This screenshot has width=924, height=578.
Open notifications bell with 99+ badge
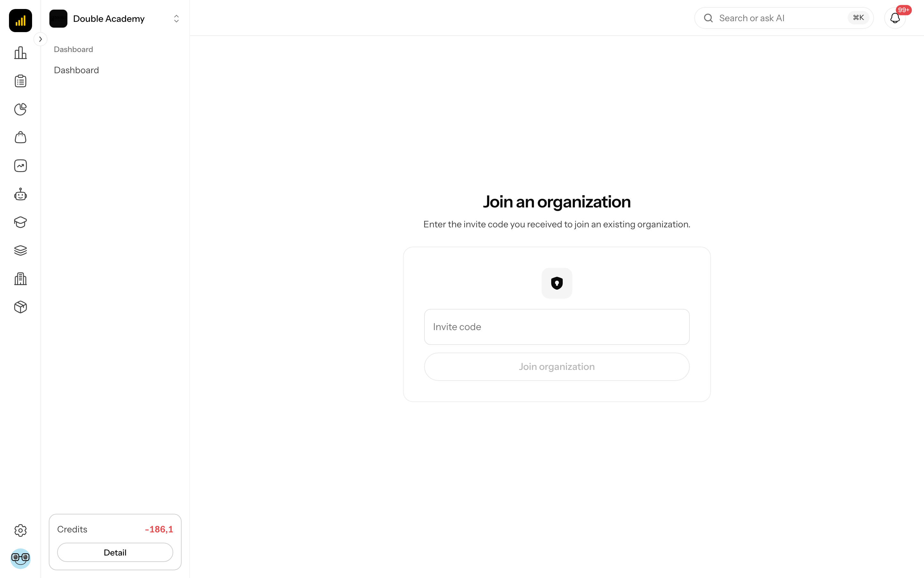click(x=895, y=18)
